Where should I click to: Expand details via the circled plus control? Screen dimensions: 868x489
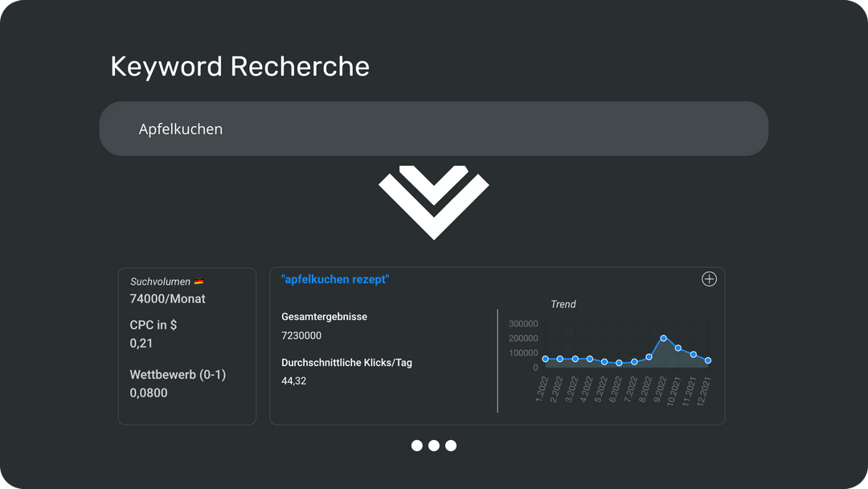709,279
